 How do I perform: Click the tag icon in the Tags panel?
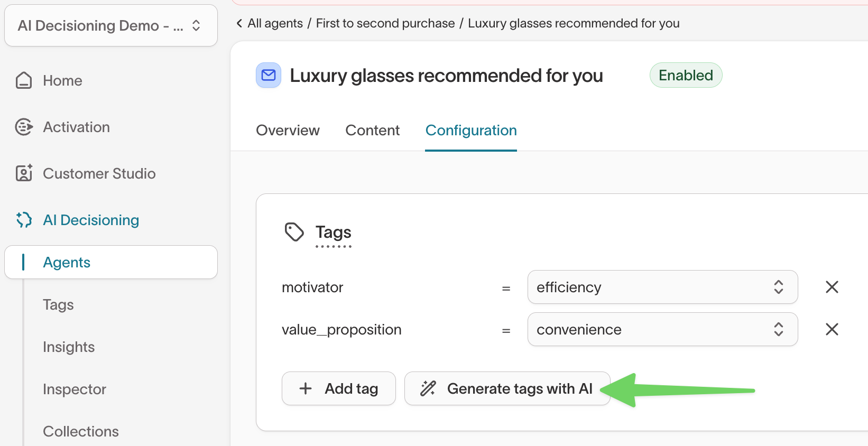click(294, 231)
